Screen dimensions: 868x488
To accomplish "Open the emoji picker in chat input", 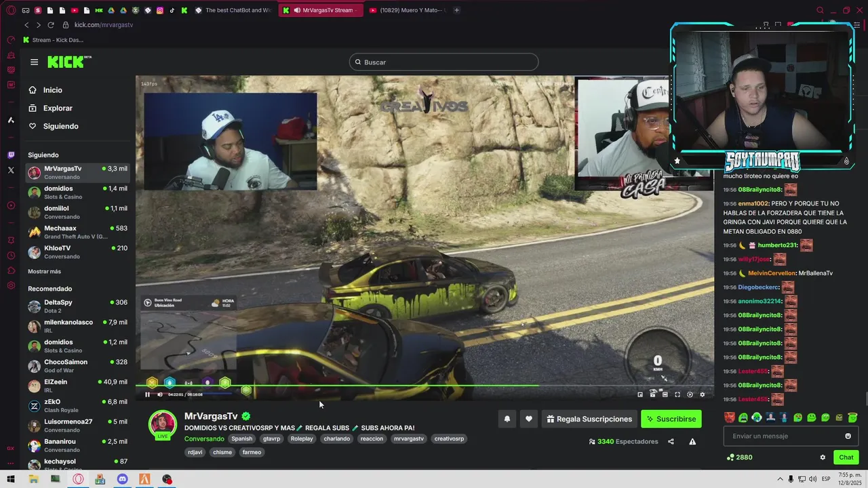I will tap(848, 436).
